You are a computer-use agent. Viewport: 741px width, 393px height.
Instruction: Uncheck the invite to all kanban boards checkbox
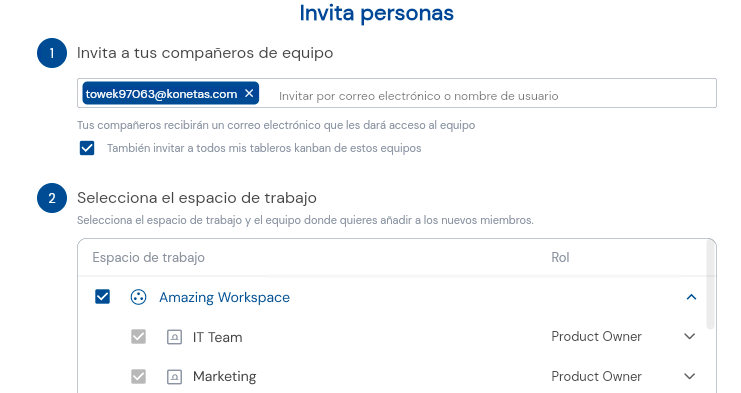[x=87, y=148]
